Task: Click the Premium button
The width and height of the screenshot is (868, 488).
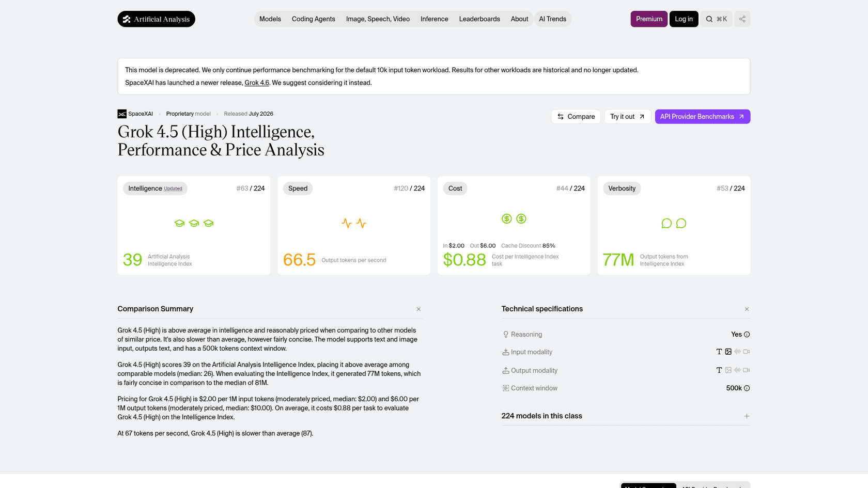Action: coord(649,19)
